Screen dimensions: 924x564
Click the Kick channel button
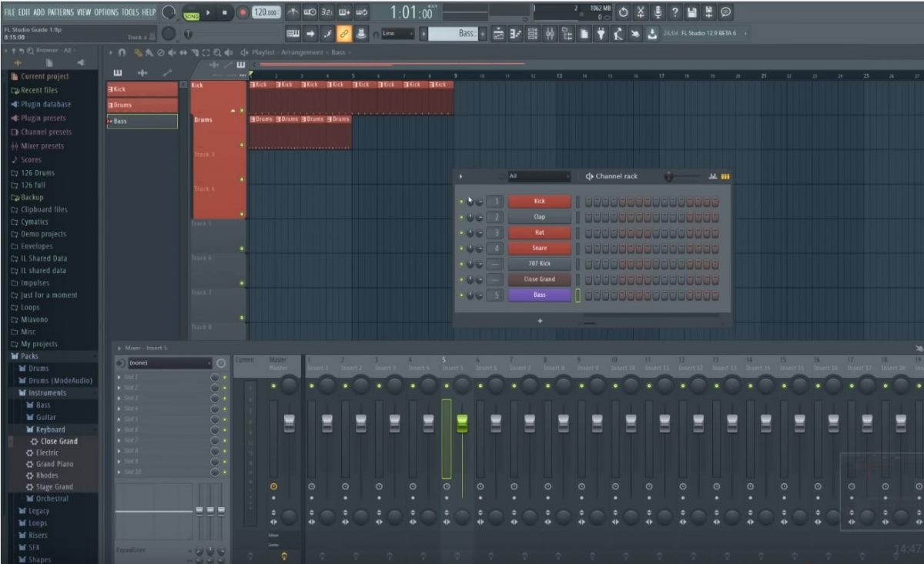539,202
